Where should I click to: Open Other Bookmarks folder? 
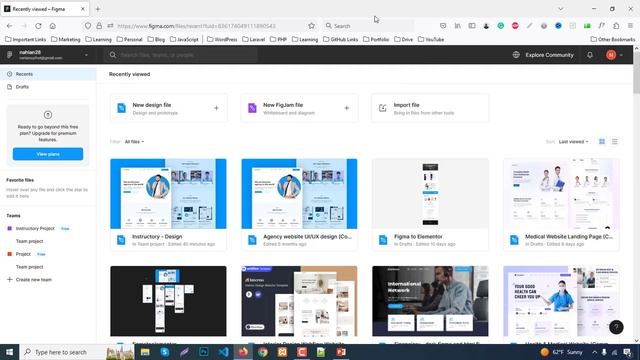[613, 39]
